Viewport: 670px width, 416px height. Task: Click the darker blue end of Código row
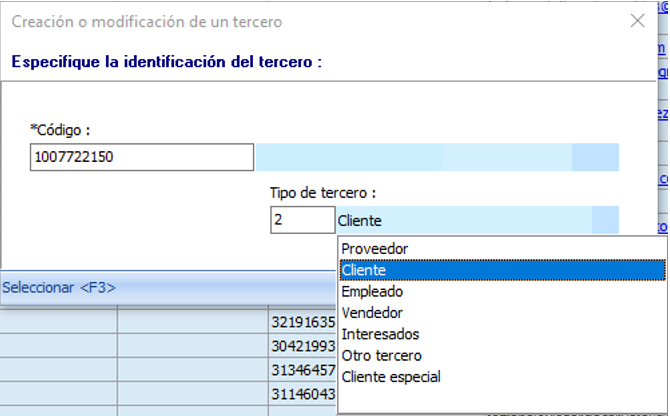tap(595, 157)
